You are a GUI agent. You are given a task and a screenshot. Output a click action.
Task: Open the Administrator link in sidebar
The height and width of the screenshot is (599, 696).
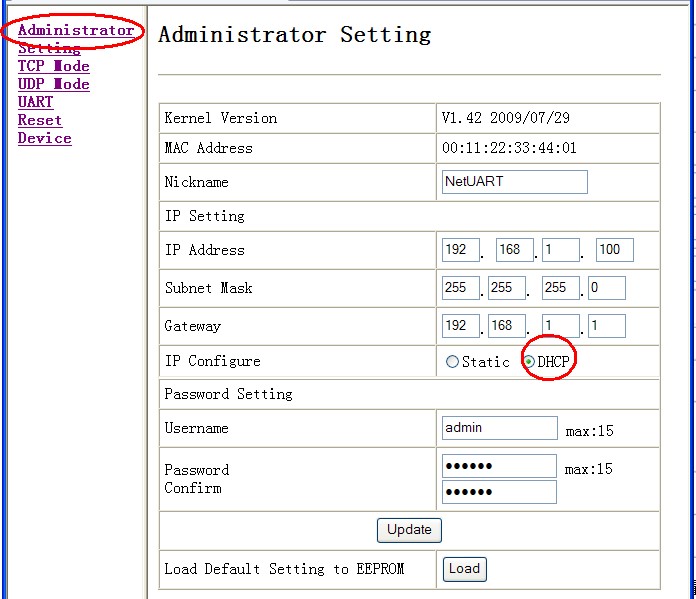pyautogui.click(x=75, y=30)
